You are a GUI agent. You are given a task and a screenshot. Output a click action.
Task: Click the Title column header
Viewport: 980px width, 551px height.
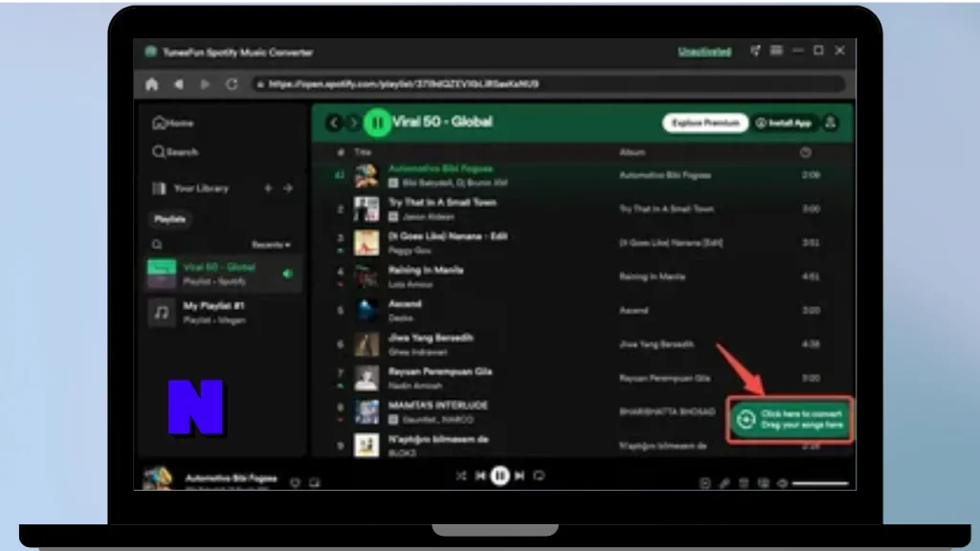tap(363, 152)
